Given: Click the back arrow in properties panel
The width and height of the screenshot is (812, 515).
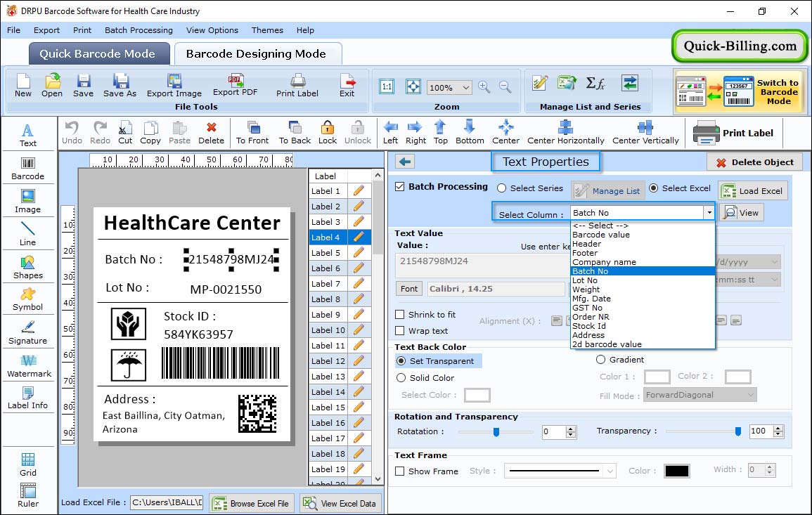Looking at the screenshot, I should point(405,162).
